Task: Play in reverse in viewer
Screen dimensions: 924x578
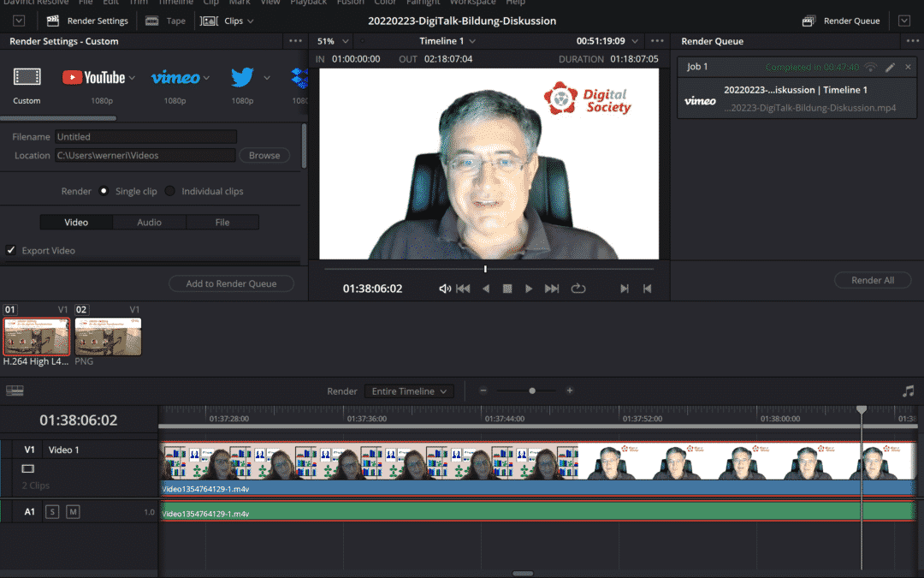Action: [x=486, y=289]
